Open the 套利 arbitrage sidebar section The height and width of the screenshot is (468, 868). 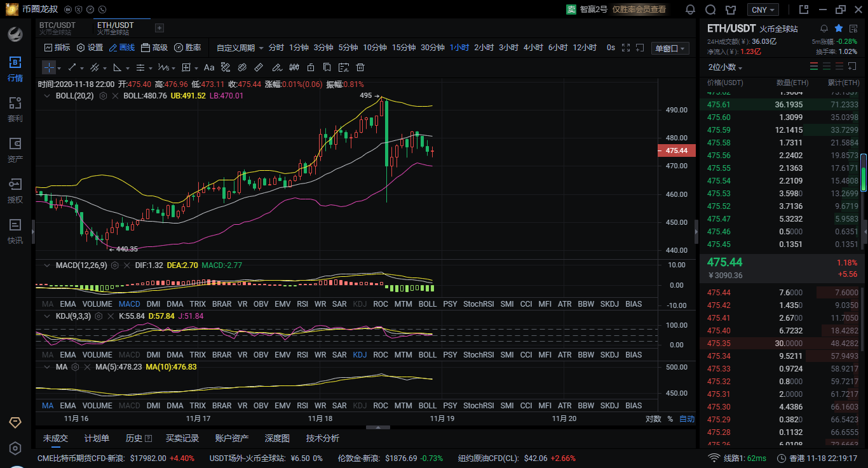[x=15, y=109]
